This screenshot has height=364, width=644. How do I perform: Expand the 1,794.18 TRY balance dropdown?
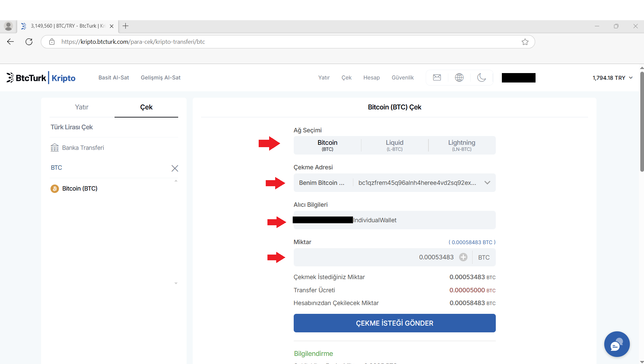coord(612,78)
